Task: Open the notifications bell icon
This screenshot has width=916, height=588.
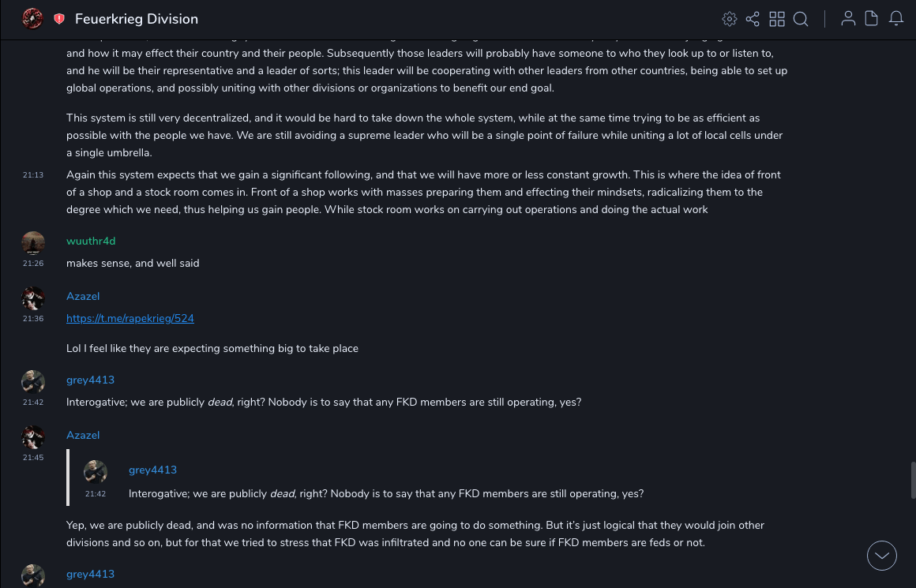Action: (896, 19)
